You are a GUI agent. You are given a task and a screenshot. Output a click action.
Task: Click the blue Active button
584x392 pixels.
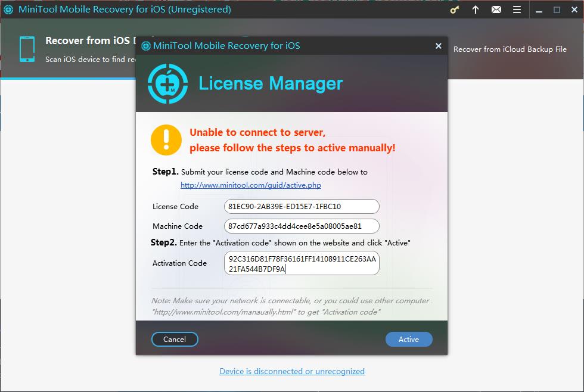409,339
